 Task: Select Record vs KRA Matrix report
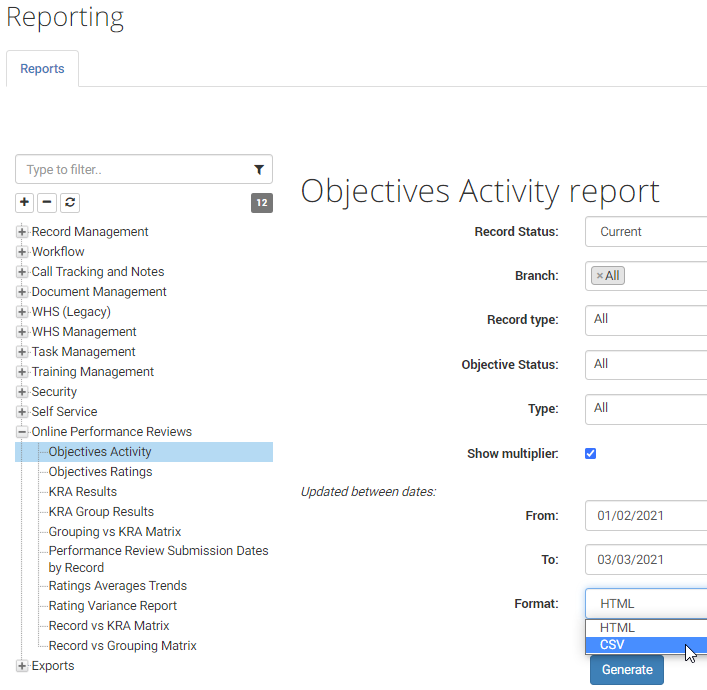click(109, 626)
